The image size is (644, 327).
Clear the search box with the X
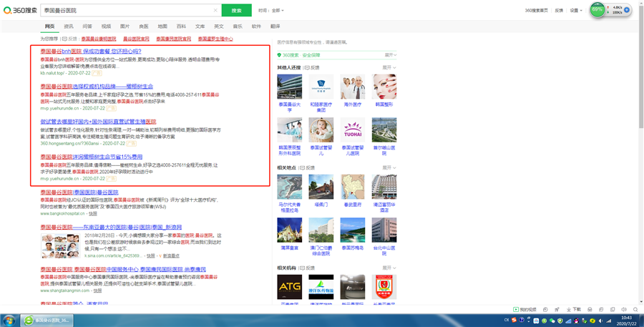(x=215, y=10)
